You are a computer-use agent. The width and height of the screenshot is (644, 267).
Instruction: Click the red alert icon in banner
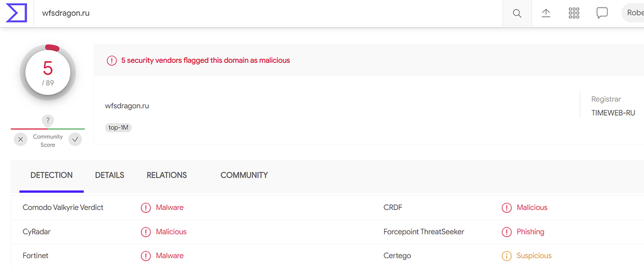click(x=112, y=60)
